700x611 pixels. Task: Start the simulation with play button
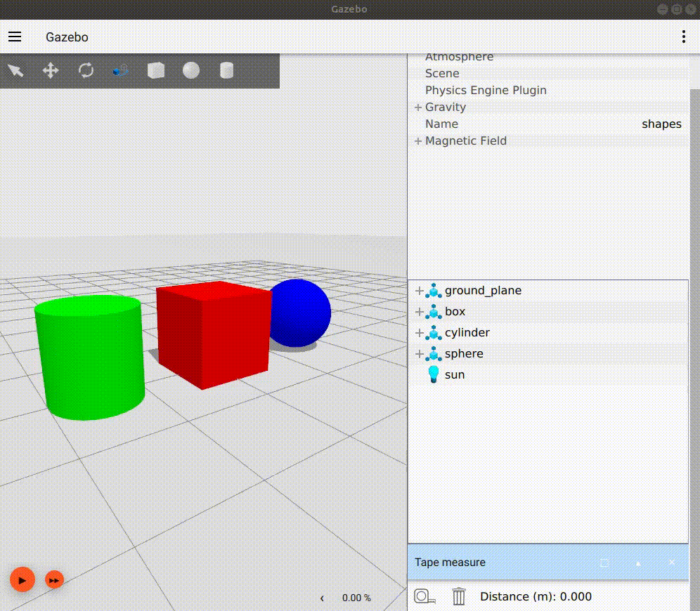[22, 580]
